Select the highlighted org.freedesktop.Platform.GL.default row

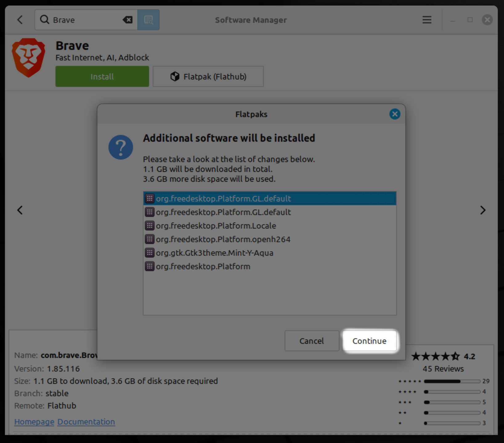(x=270, y=198)
